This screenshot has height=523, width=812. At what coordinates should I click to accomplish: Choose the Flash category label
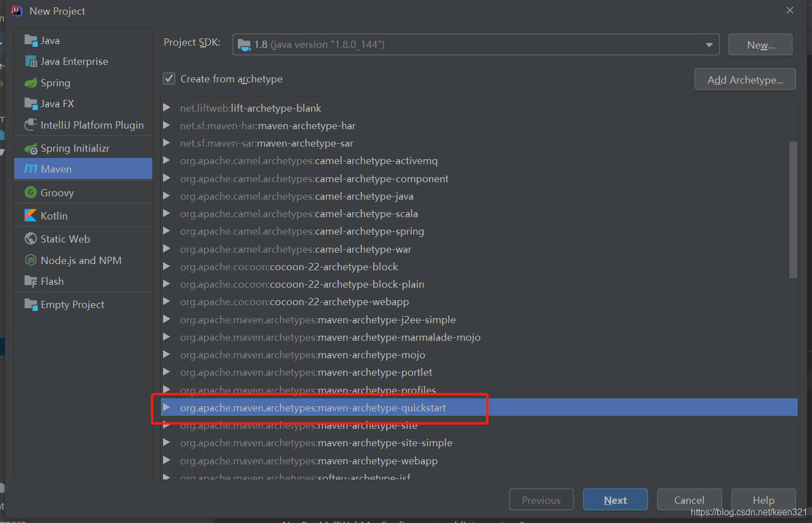click(x=52, y=282)
